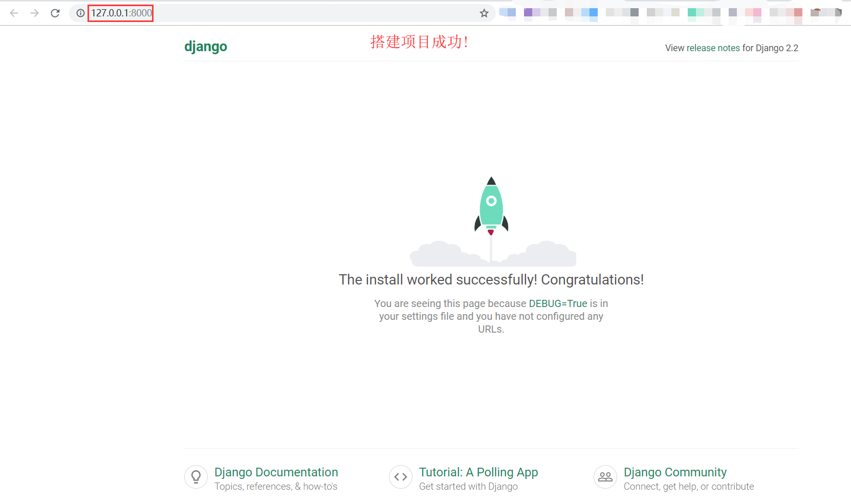Image resolution: width=851 pixels, height=504 pixels.
Task: Open the Django Community link
Action: [x=675, y=472]
